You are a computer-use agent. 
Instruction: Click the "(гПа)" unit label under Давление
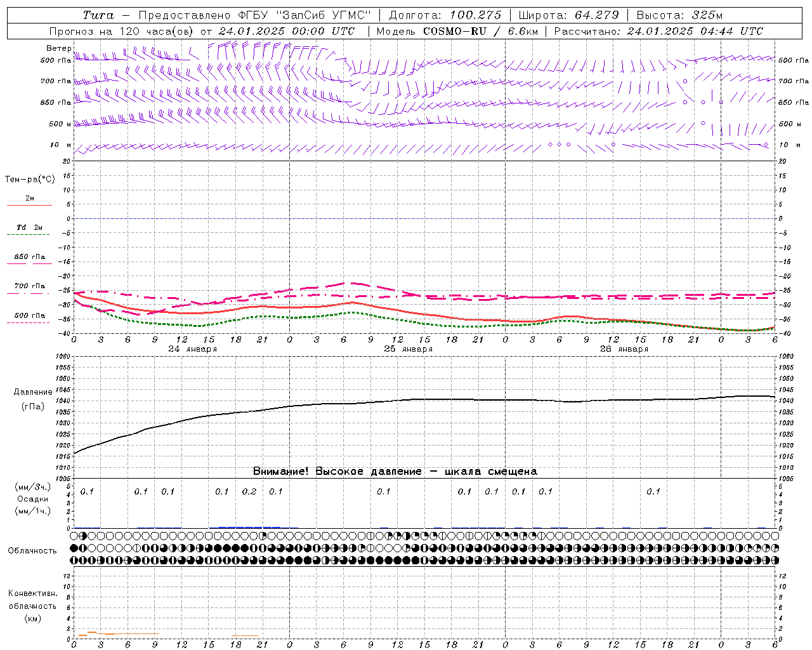[33, 407]
